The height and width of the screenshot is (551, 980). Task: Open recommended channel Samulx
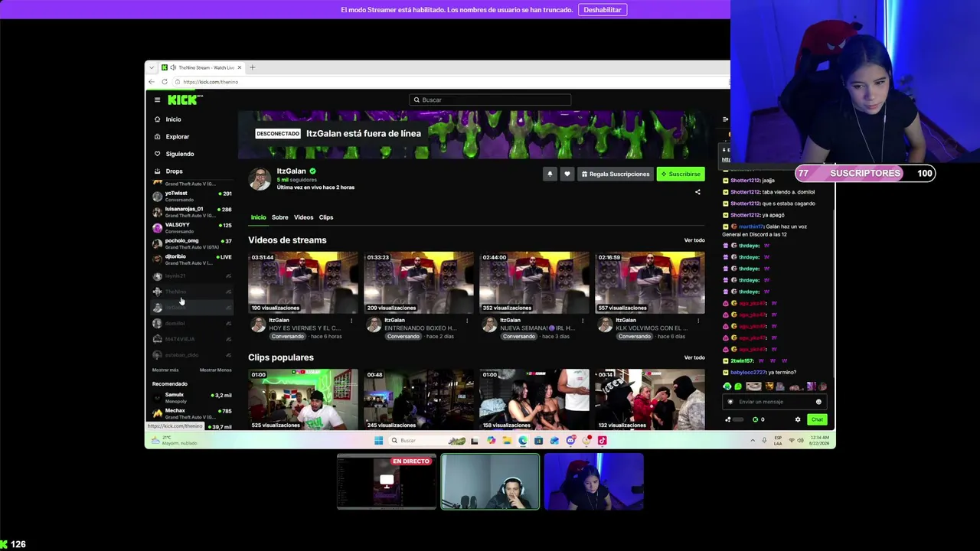(x=191, y=398)
